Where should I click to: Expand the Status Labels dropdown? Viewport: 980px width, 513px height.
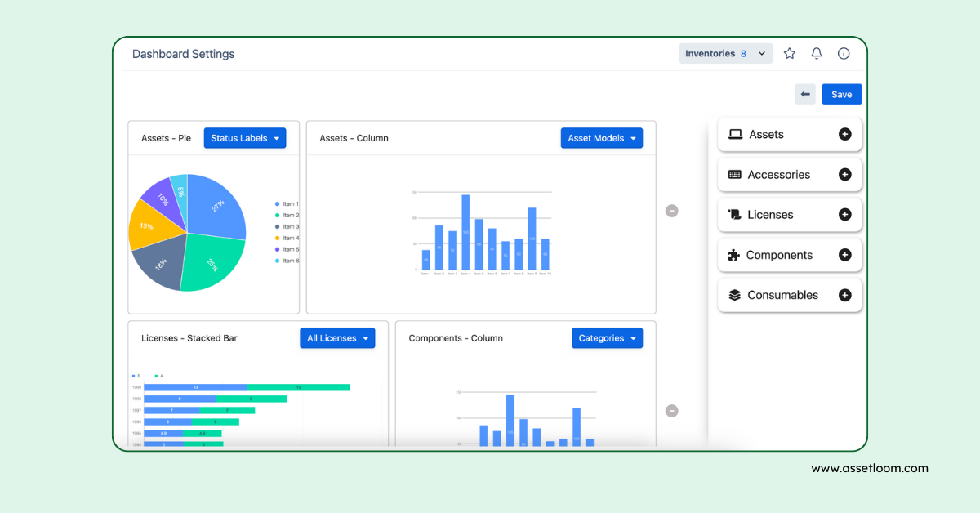tap(244, 138)
